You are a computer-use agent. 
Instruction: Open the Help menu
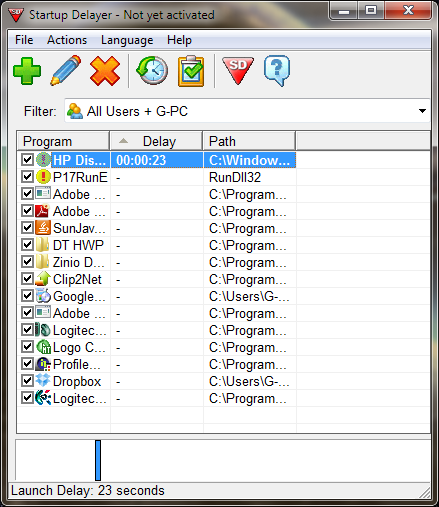[x=179, y=40]
